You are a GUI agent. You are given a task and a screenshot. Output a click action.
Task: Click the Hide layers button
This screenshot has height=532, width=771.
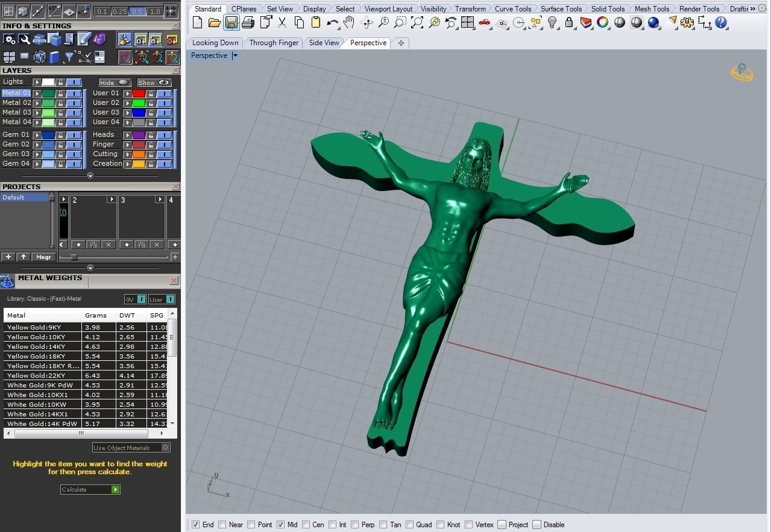[x=115, y=83]
